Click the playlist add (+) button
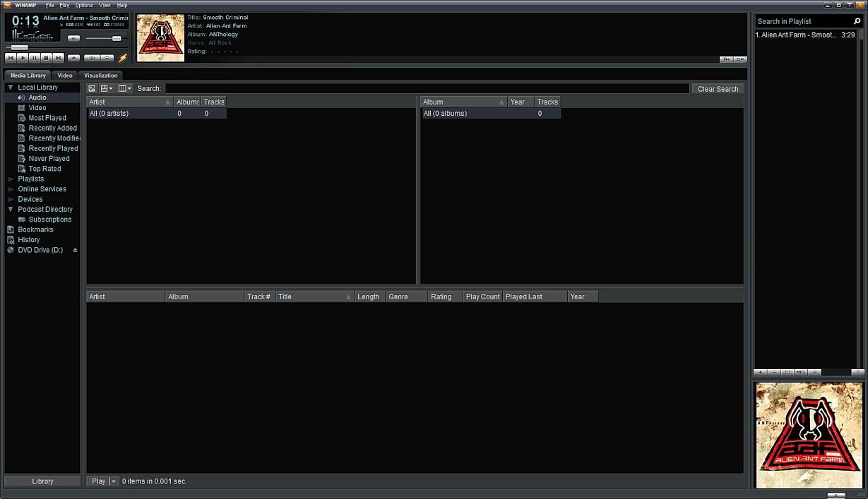Screen dimensions: 868x499 pos(761,372)
